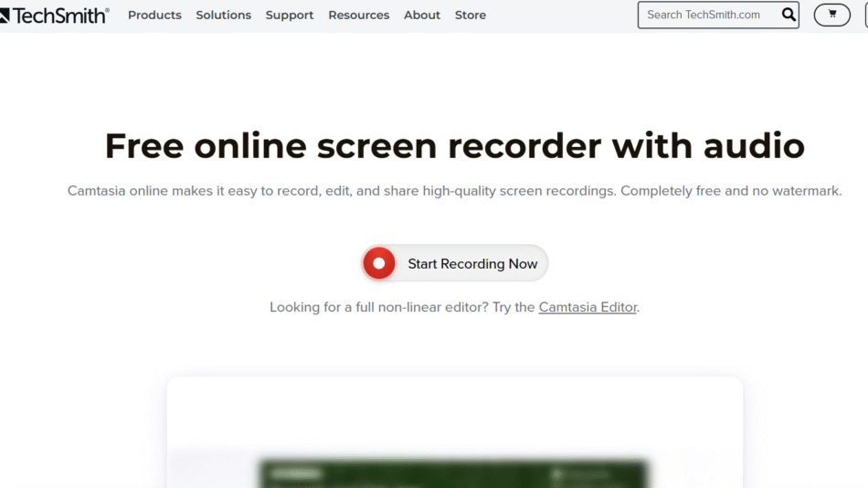Viewport: 868px width, 488px height.
Task: Open the About menu
Action: pos(422,15)
